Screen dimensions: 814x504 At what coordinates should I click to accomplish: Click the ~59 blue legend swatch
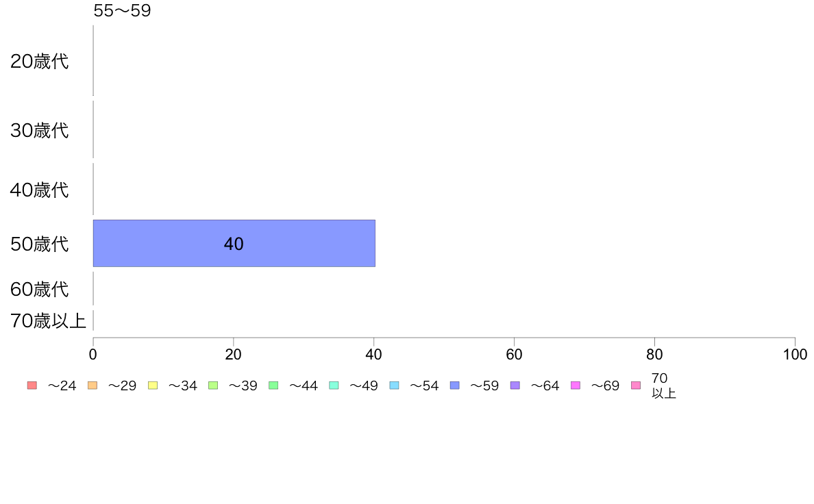pyautogui.click(x=455, y=385)
